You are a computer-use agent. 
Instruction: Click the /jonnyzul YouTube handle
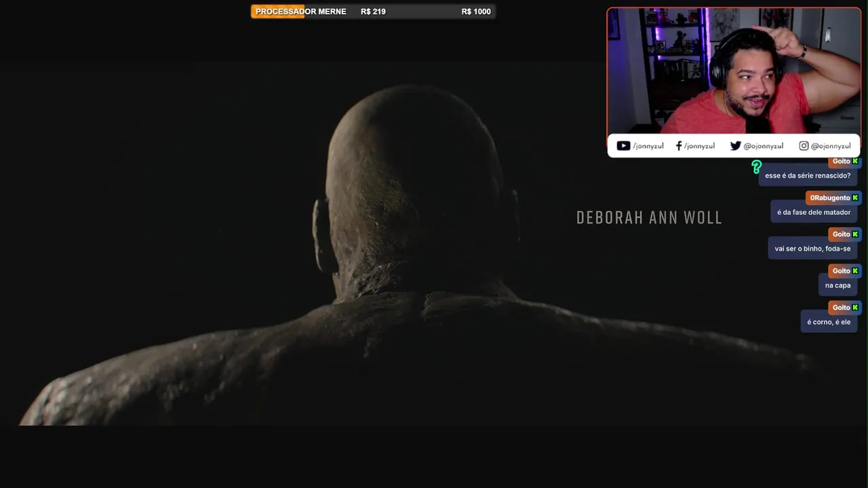click(x=648, y=146)
